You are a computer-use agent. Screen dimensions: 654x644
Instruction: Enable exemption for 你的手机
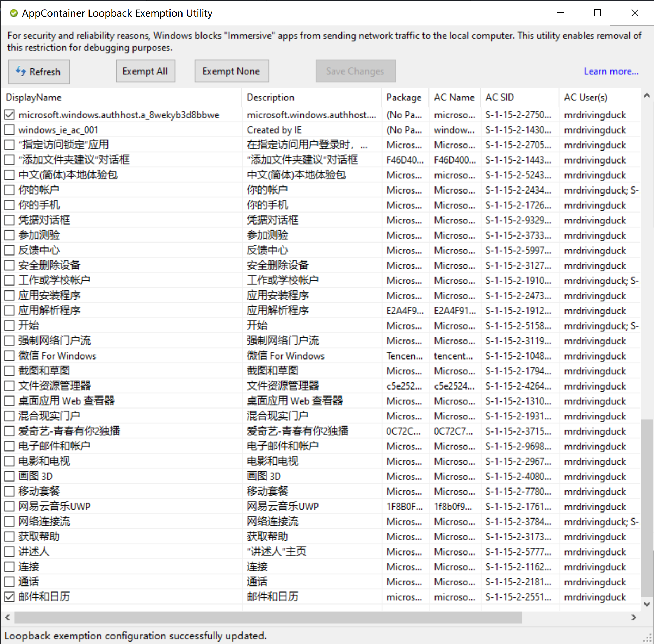pyautogui.click(x=10, y=205)
